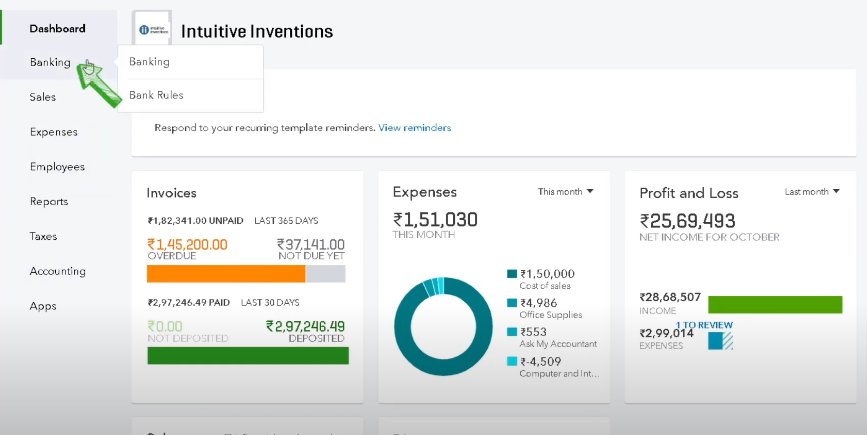This screenshot has height=435, width=867.
Task: Select Banking in the flyout submenu
Action: coord(149,62)
